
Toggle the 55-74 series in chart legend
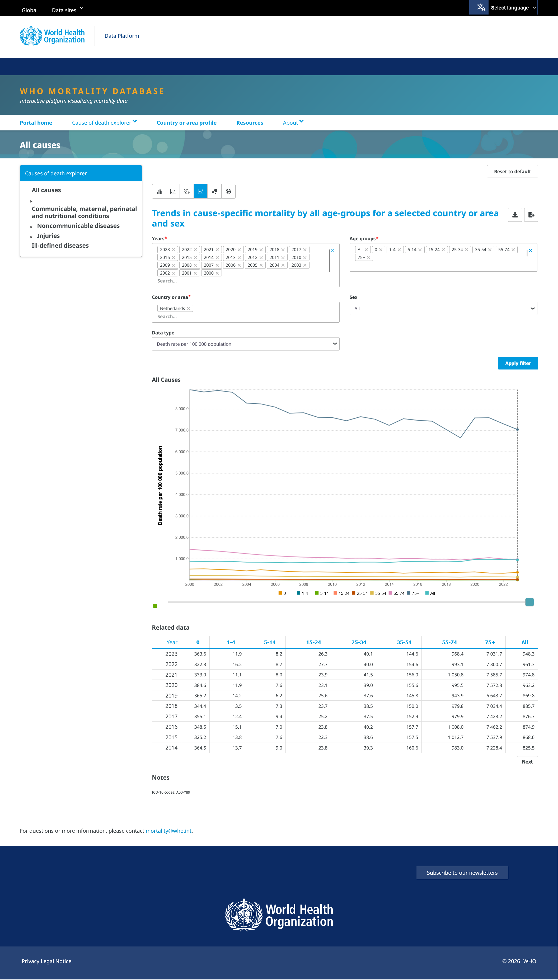[397, 593]
